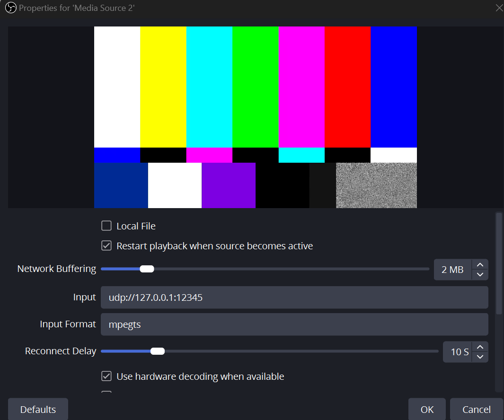
Task: Increase Network Buffering with up arrow
Action: click(480, 265)
